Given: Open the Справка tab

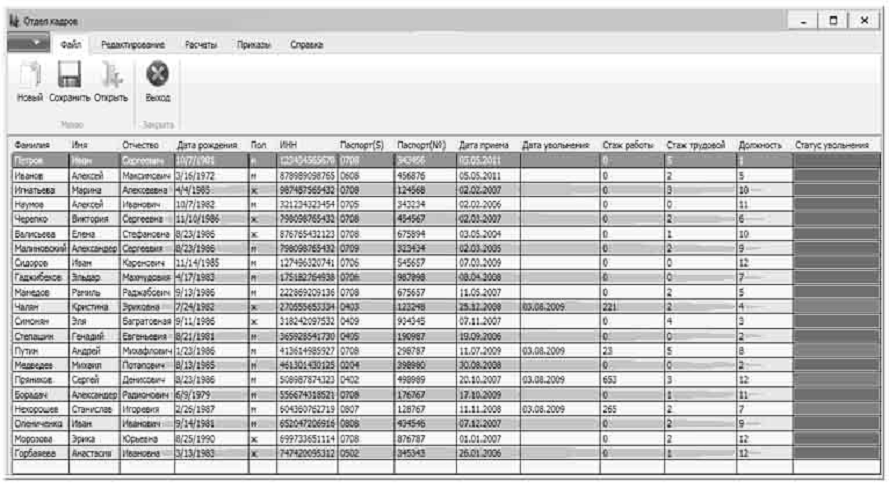Looking at the screenshot, I should click(x=306, y=45).
